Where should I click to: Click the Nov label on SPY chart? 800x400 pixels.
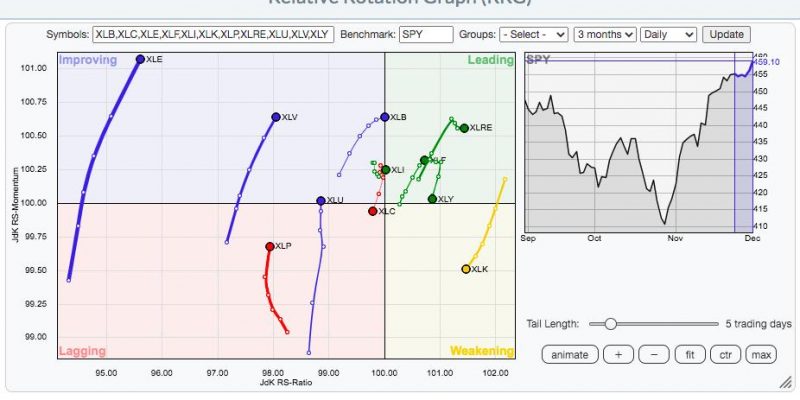point(676,238)
